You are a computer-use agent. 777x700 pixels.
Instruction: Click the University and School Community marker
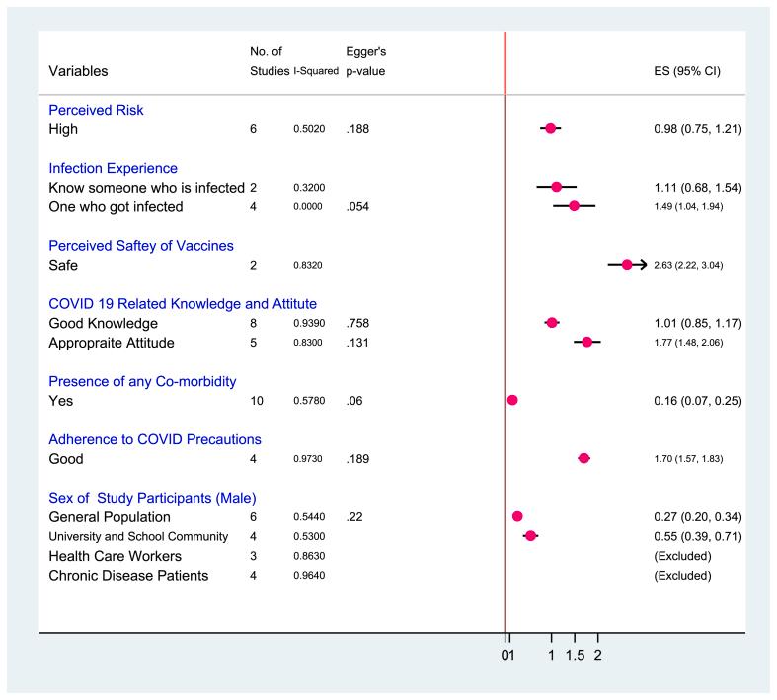(530, 536)
